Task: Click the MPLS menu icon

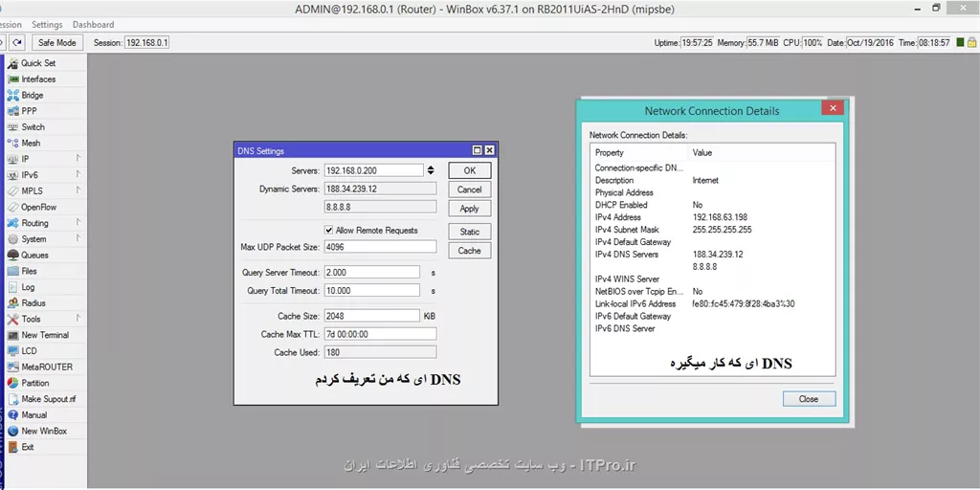Action: pyautogui.click(x=12, y=191)
